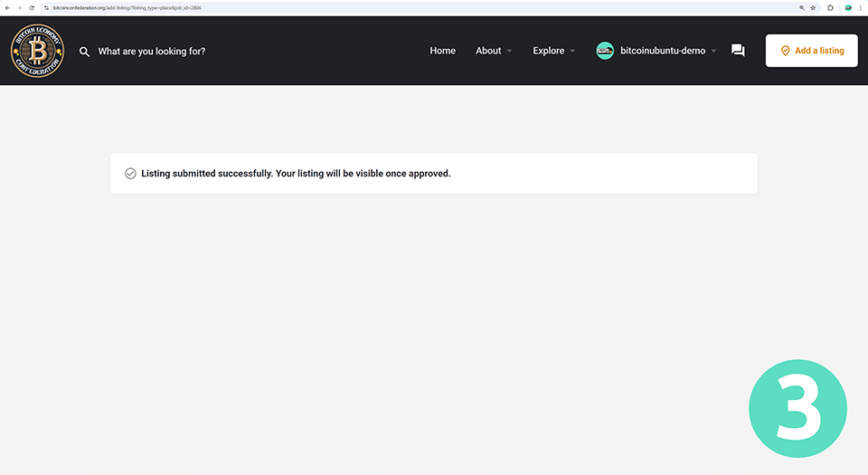Screen dimensions: 868x475
Task: Click the browser forward arrow
Action: 19,7
